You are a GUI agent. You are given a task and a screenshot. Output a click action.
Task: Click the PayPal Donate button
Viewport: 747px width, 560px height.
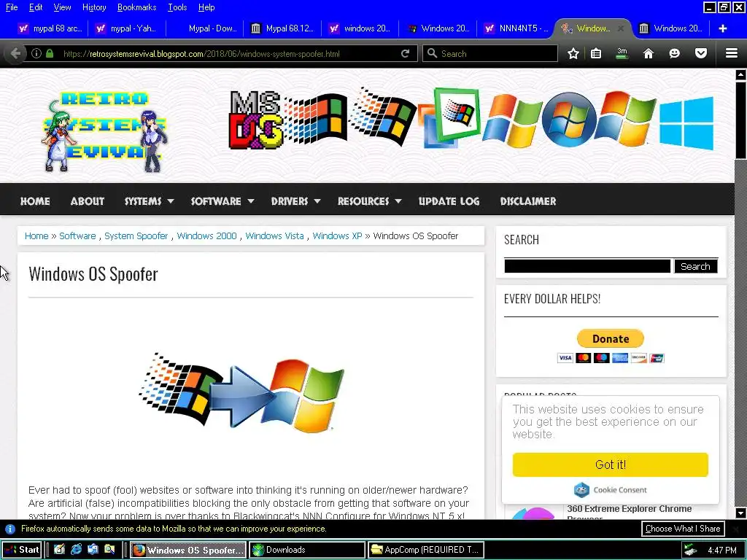tap(611, 338)
